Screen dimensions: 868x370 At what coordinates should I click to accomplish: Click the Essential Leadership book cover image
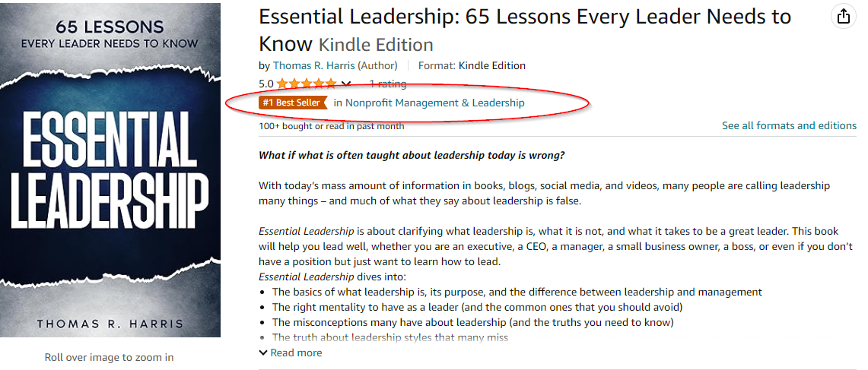coord(110,169)
